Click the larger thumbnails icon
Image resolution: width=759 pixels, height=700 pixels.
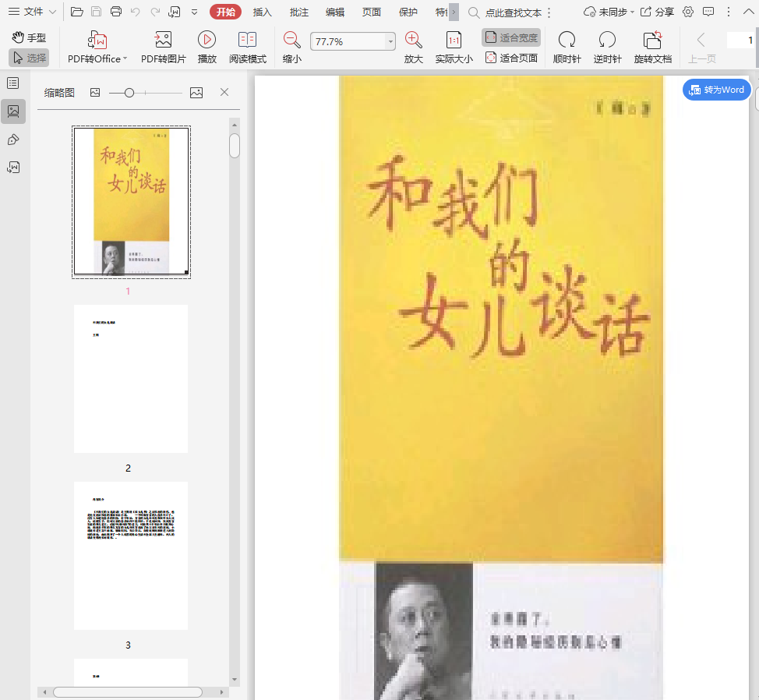pos(196,93)
